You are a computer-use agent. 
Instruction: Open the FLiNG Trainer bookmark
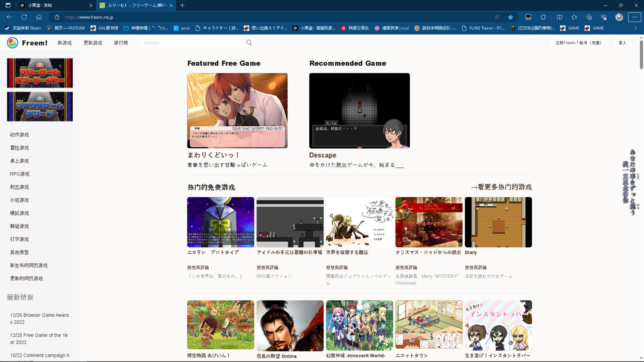483,28
